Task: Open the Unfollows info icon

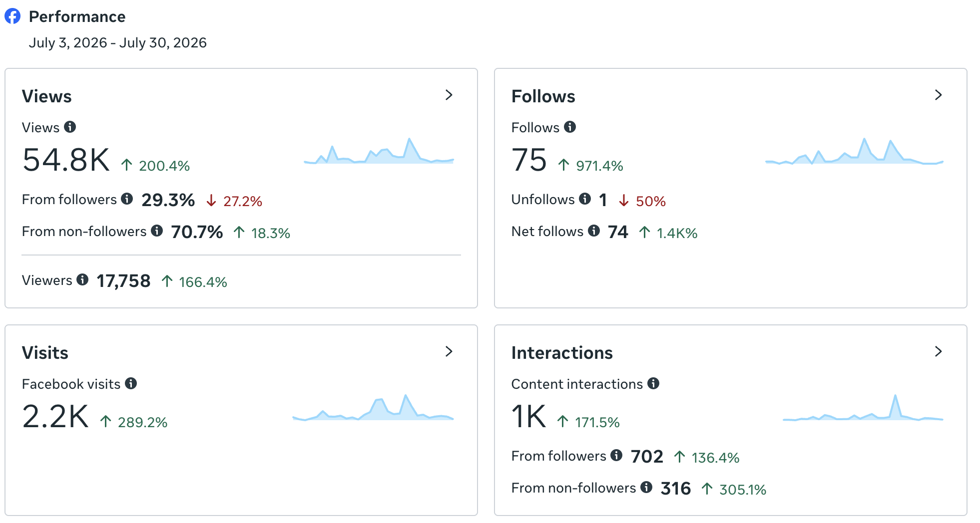Action: click(x=585, y=199)
